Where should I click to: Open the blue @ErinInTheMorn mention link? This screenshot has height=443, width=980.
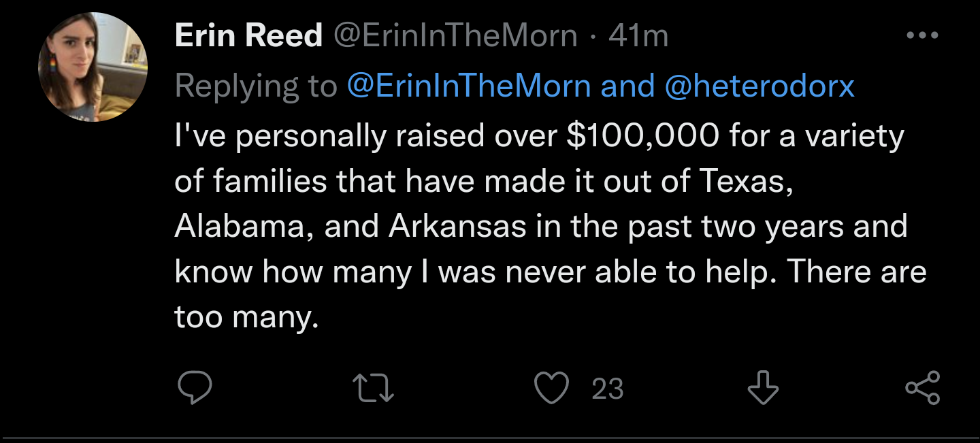469,86
